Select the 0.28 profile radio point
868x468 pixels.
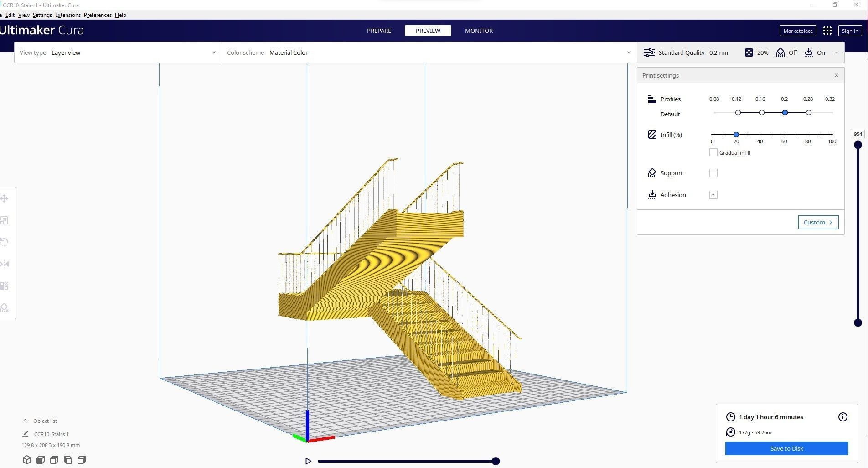pyautogui.click(x=808, y=113)
